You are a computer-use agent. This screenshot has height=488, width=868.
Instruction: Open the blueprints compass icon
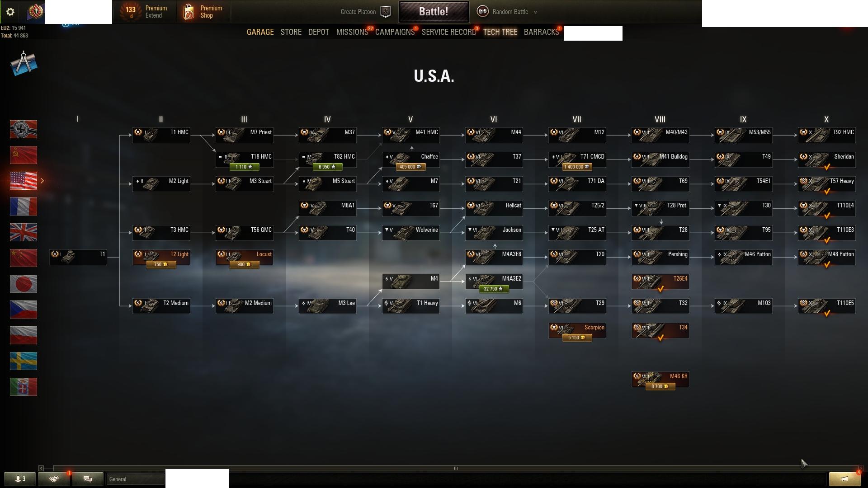click(x=24, y=64)
